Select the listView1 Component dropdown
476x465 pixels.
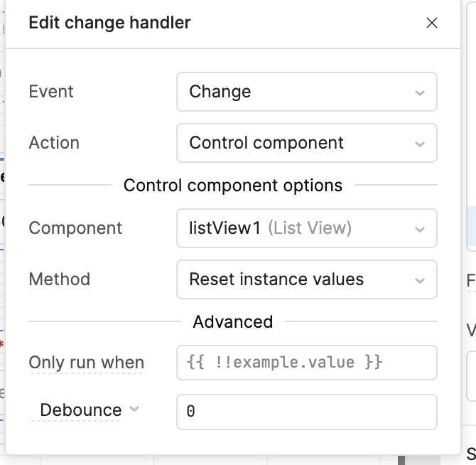click(298, 228)
